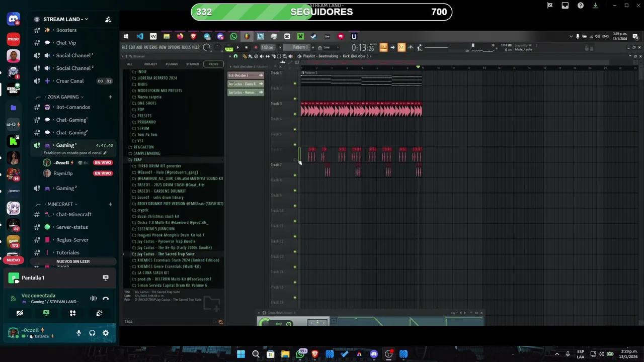644x362 pixels.
Task: Select the Jay Cactus - Classy clip in picker
Action: (x=246, y=84)
